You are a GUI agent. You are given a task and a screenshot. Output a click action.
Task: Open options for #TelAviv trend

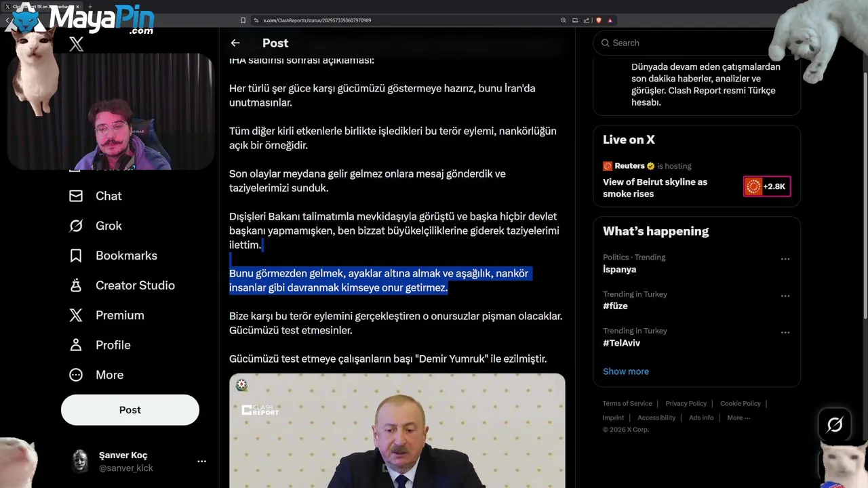(785, 333)
